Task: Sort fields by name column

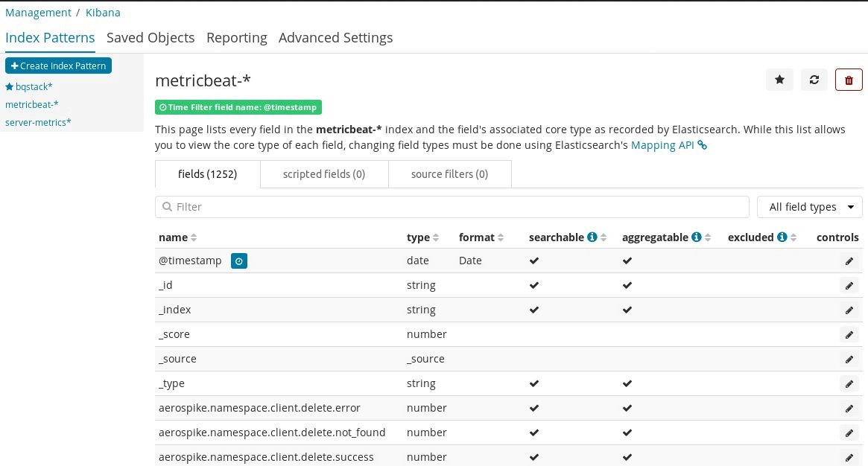Action: tap(177, 237)
